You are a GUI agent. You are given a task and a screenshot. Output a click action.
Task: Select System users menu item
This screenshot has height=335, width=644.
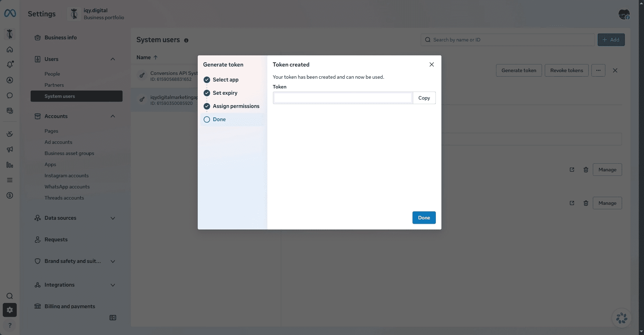(77, 96)
